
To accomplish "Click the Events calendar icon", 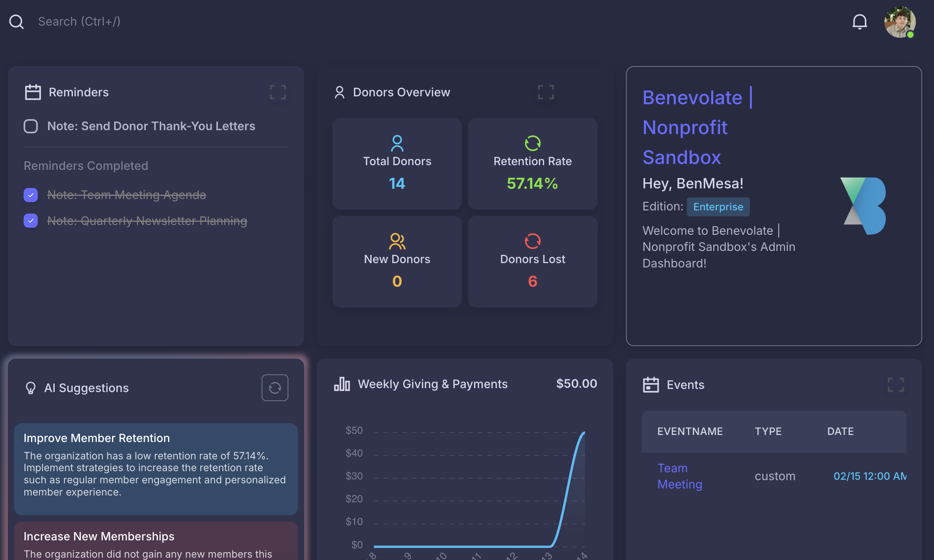I will pyautogui.click(x=651, y=385).
